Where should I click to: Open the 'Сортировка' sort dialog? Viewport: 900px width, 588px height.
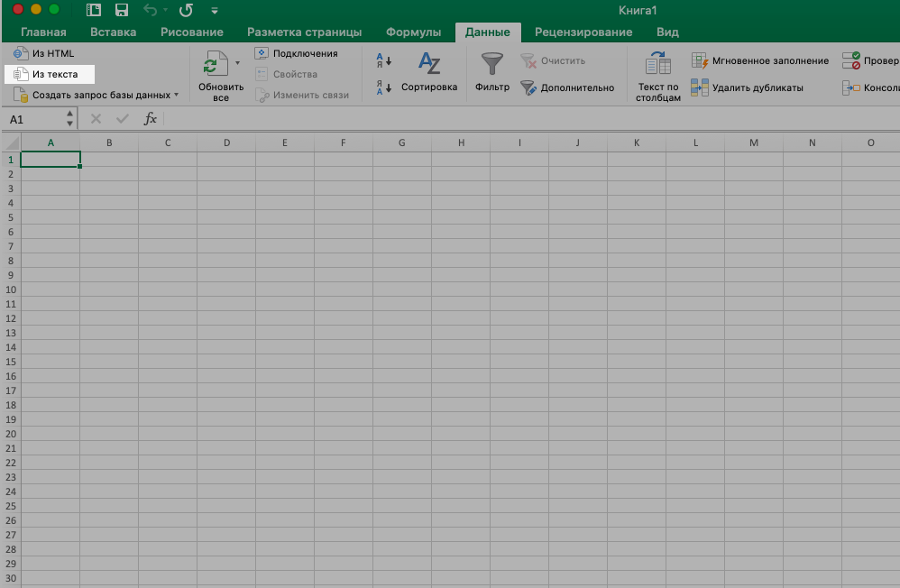(429, 72)
